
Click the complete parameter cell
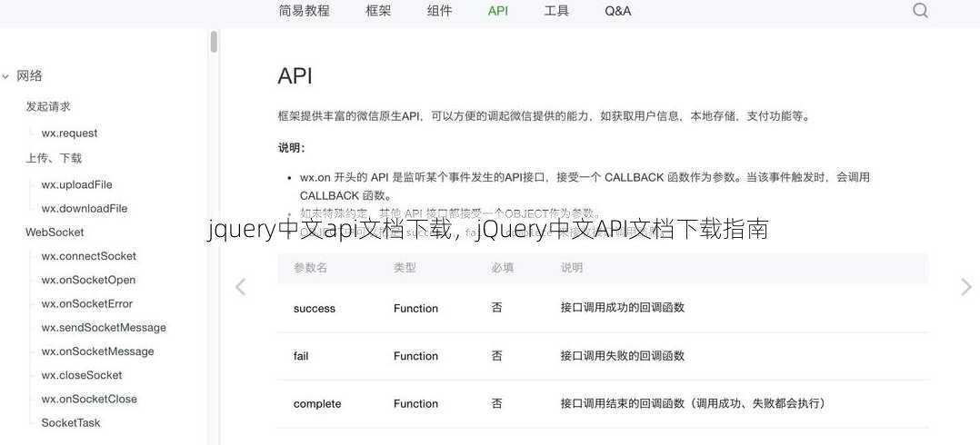[x=317, y=404]
